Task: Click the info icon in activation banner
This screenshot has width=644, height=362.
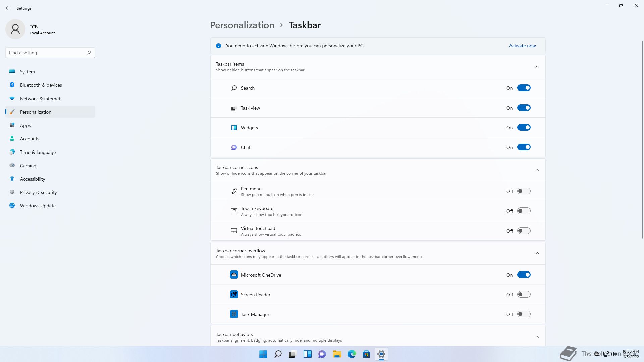Action: (x=218, y=46)
